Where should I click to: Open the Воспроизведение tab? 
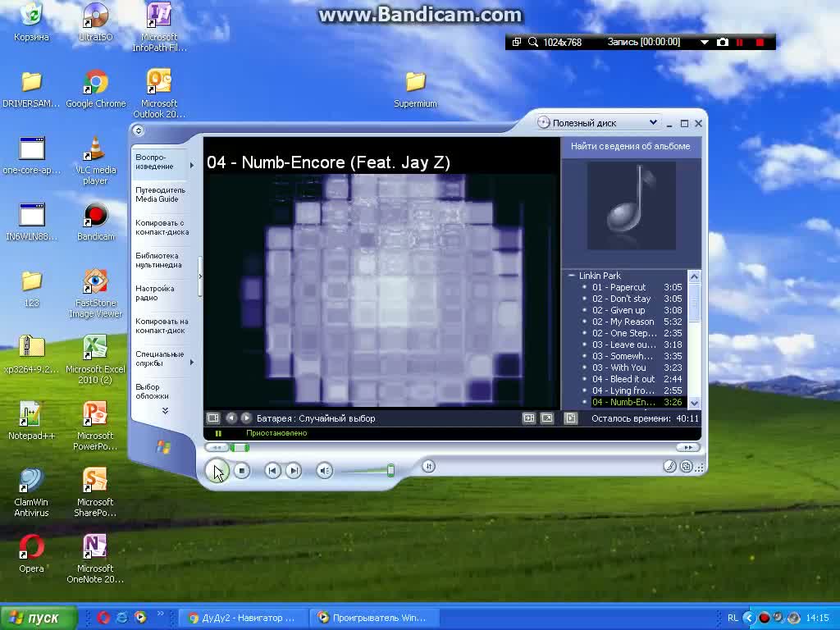coord(160,162)
